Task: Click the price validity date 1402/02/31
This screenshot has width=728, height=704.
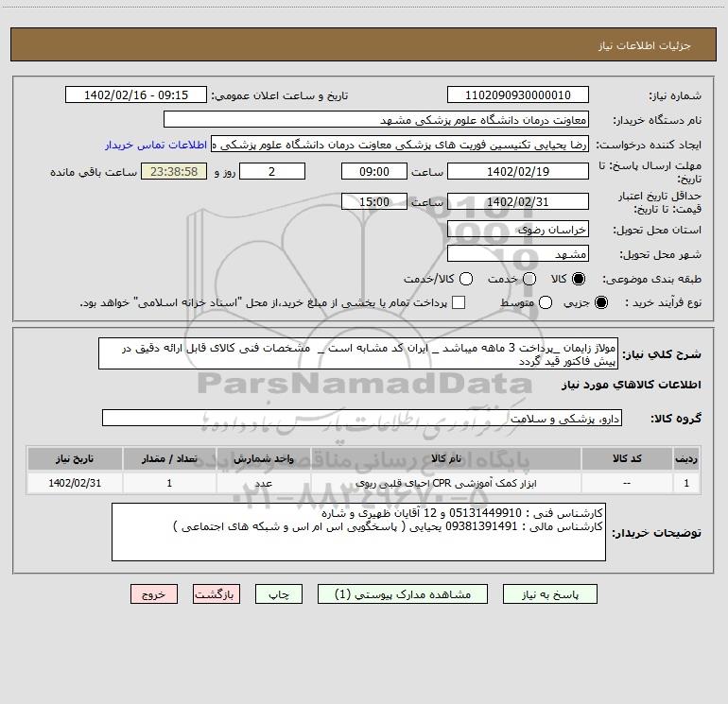Action: coord(518,201)
